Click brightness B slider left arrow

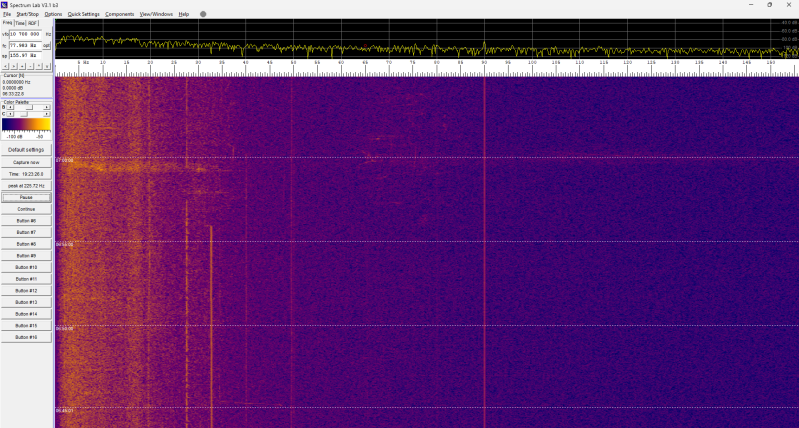point(10,107)
